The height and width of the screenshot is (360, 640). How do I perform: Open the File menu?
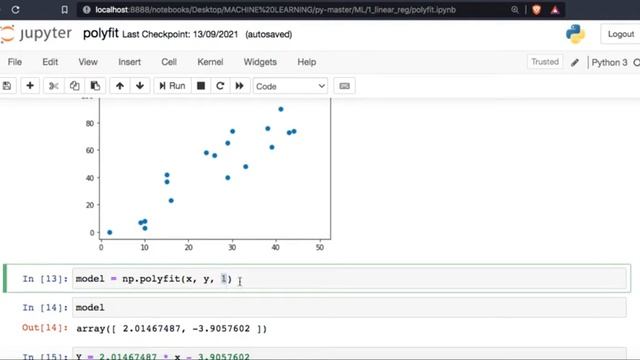(15, 62)
